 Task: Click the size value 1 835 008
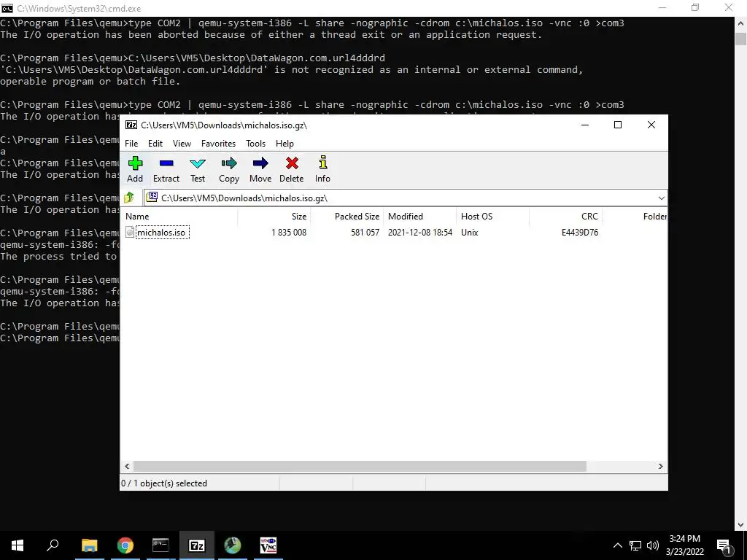point(289,233)
